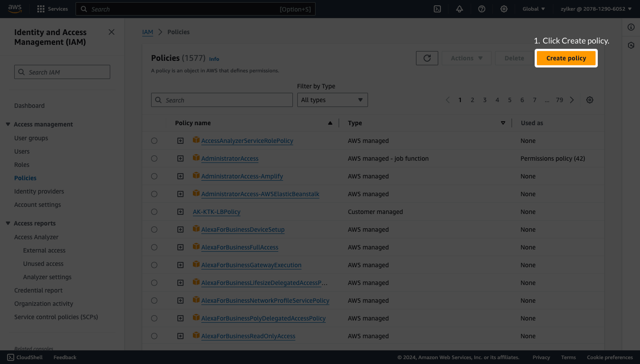Viewport: 640px width, 364px height.
Task: Click the Create policy button
Action: [566, 58]
